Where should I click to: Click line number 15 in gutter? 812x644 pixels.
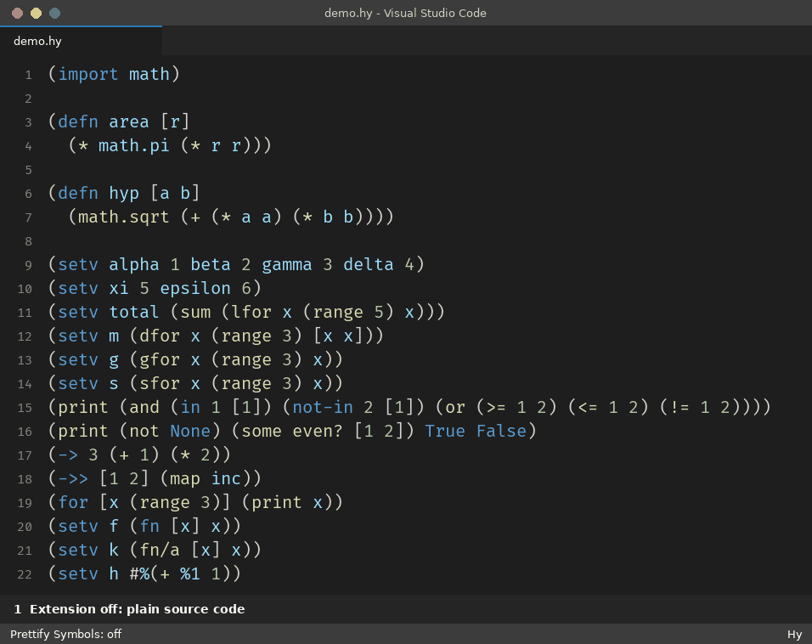[x=25, y=409]
